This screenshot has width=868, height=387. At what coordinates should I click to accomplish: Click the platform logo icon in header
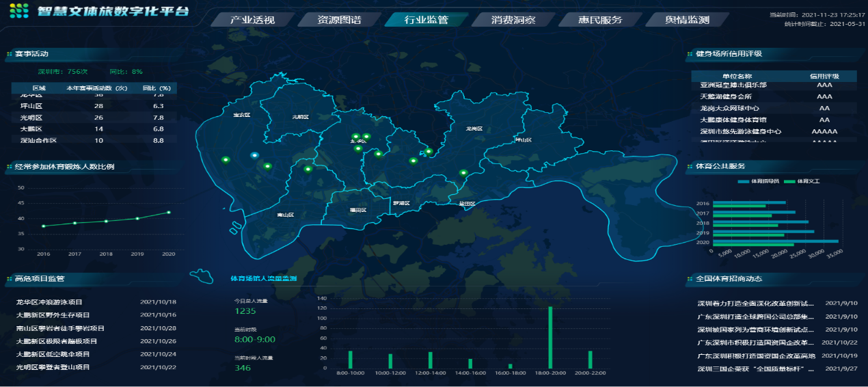point(19,10)
